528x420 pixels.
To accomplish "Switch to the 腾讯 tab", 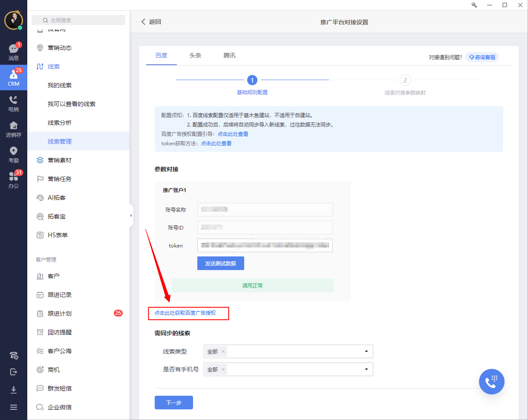I will [x=229, y=56].
